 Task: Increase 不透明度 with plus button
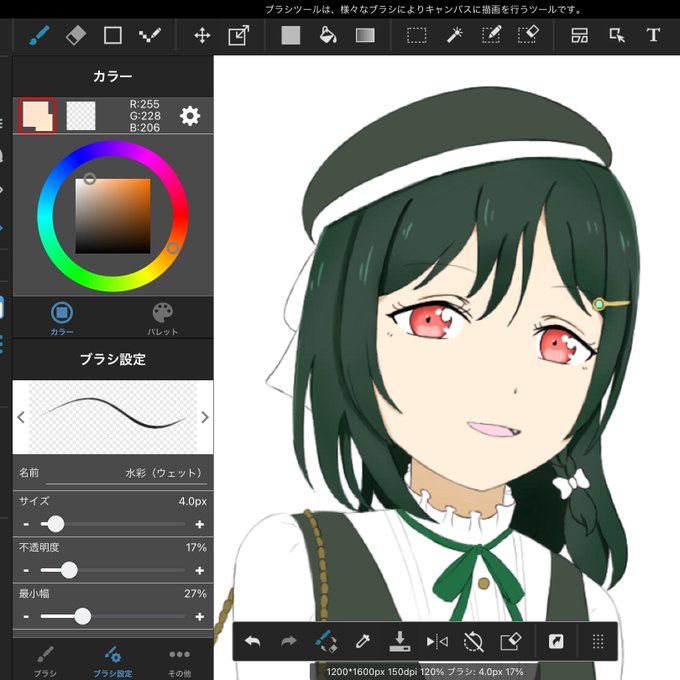[199, 570]
